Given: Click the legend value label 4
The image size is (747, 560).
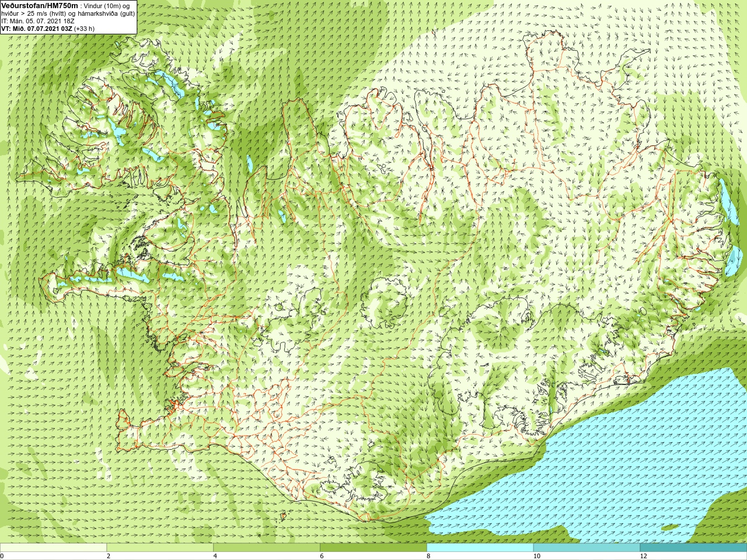Looking at the screenshot, I should 215,556.
